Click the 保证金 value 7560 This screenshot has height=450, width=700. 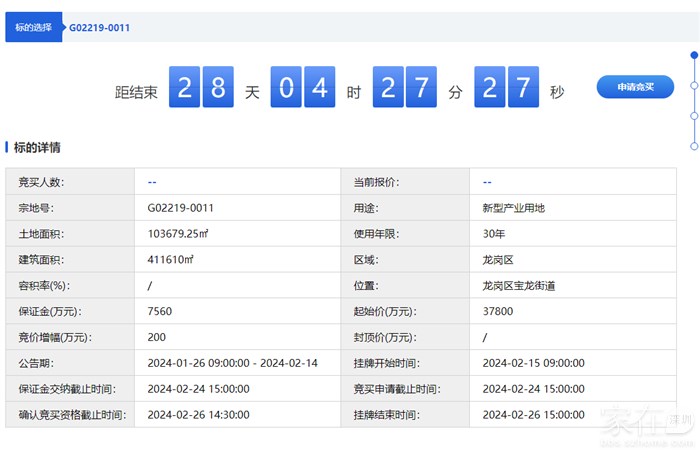tap(159, 311)
